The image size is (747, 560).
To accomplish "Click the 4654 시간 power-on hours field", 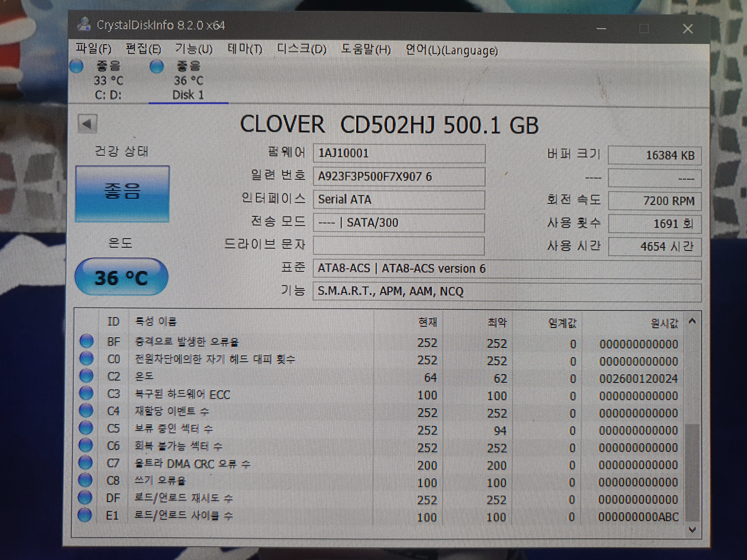I will click(655, 247).
